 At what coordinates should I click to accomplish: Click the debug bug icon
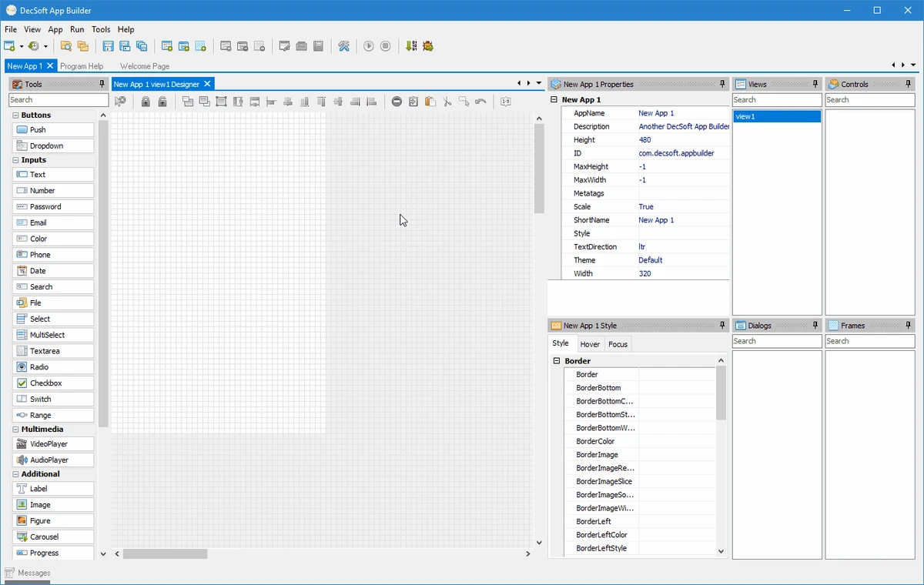tap(428, 46)
